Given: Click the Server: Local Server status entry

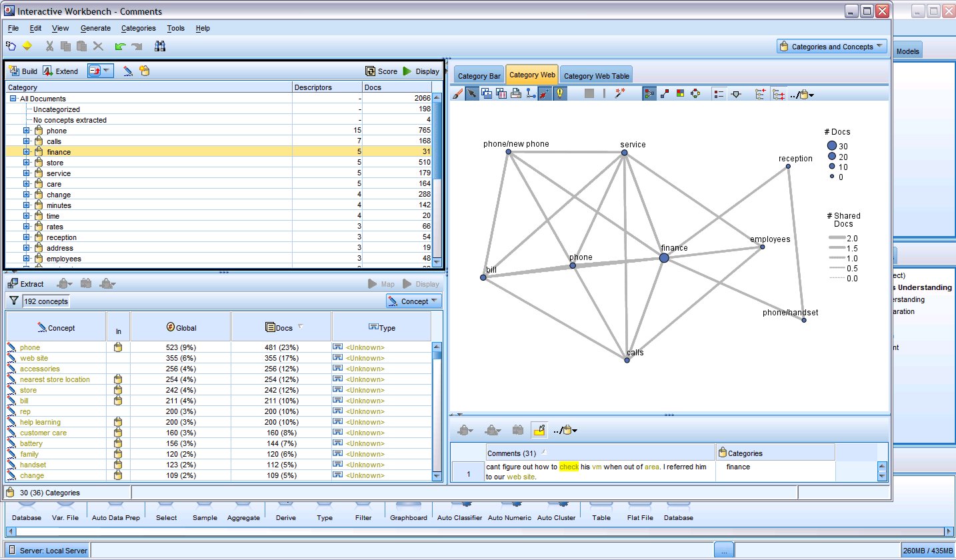Looking at the screenshot, I should click(x=47, y=551).
